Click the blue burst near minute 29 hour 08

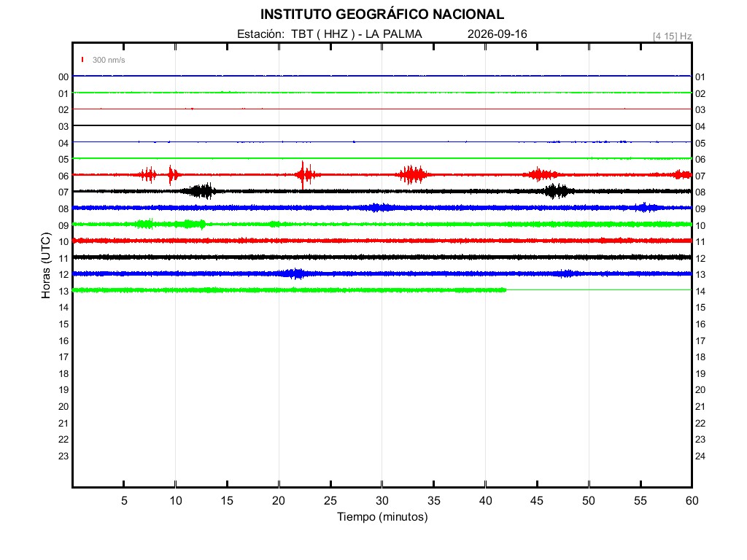[379, 208]
